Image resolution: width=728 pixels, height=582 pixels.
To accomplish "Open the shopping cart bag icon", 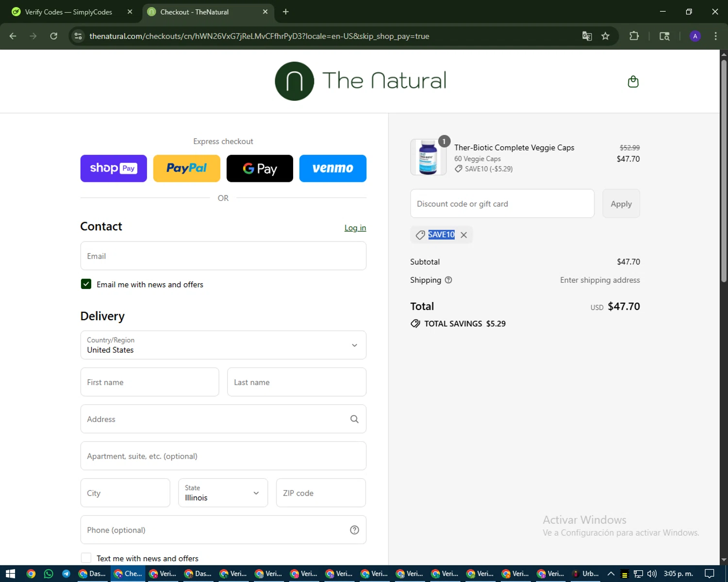I will coord(633,81).
